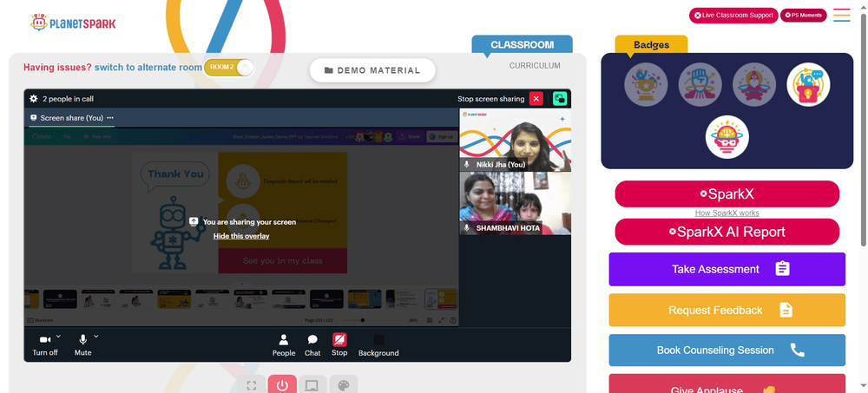868x393 pixels.
Task: Click green picture-in-picture layout icon
Action: pyautogui.click(x=560, y=99)
